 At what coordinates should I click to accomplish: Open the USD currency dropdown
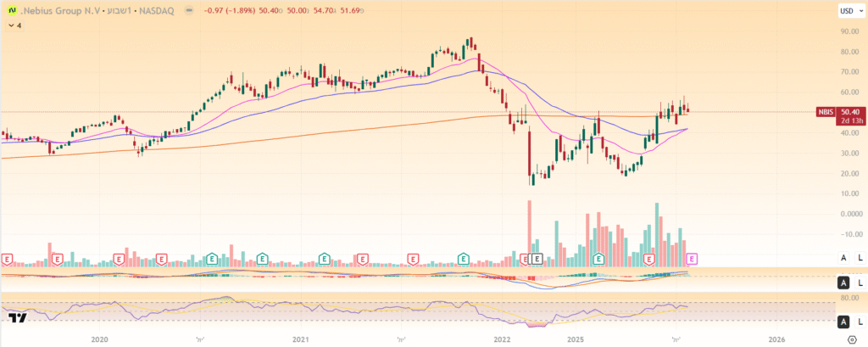(x=851, y=10)
